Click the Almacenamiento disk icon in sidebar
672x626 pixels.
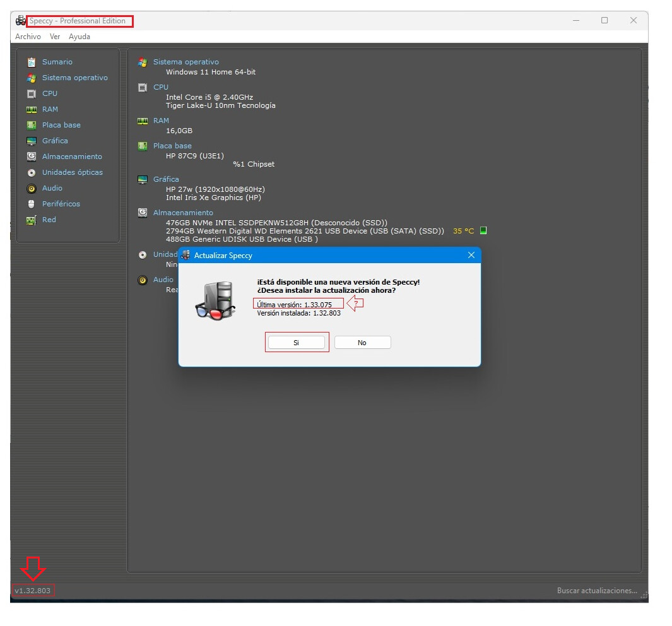click(31, 156)
